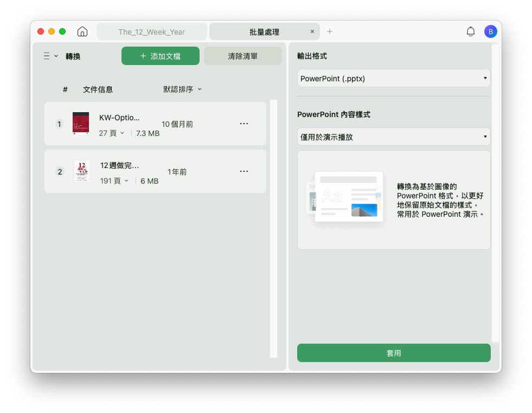Expand the 191 頁 page range chevron
Image resolution: width=532 pixels, height=413 pixels.
click(126, 180)
